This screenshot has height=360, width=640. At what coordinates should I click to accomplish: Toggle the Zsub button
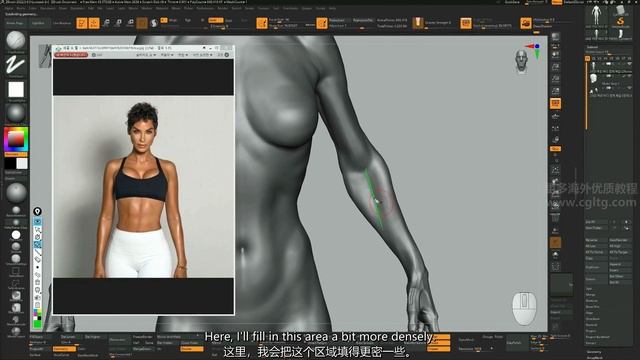(x=229, y=20)
